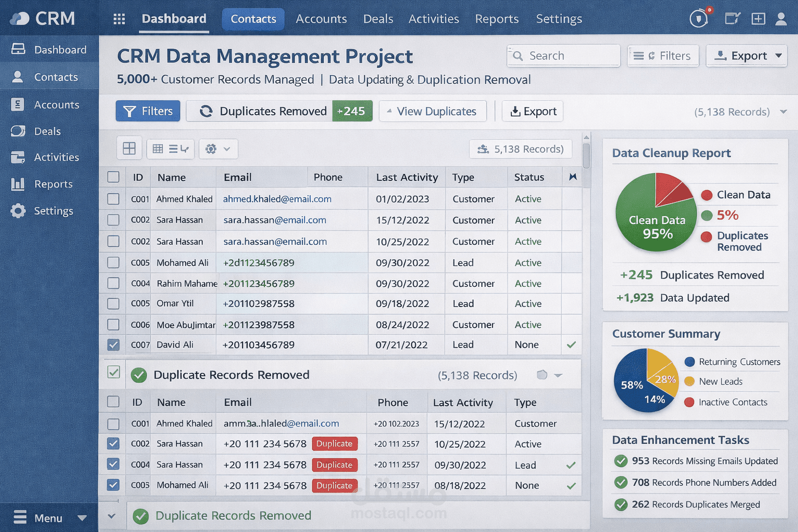Open the Activities tab in top nav
798x532 pixels.
434,19
